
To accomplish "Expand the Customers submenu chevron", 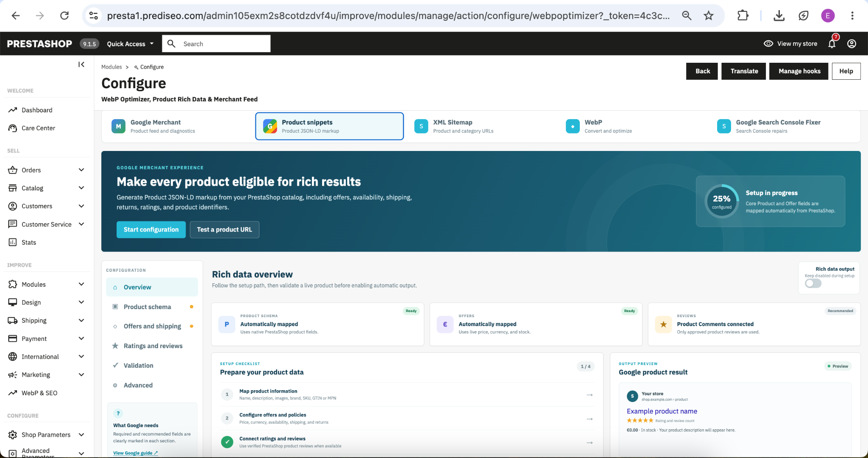I will click(x=81, y=206).
